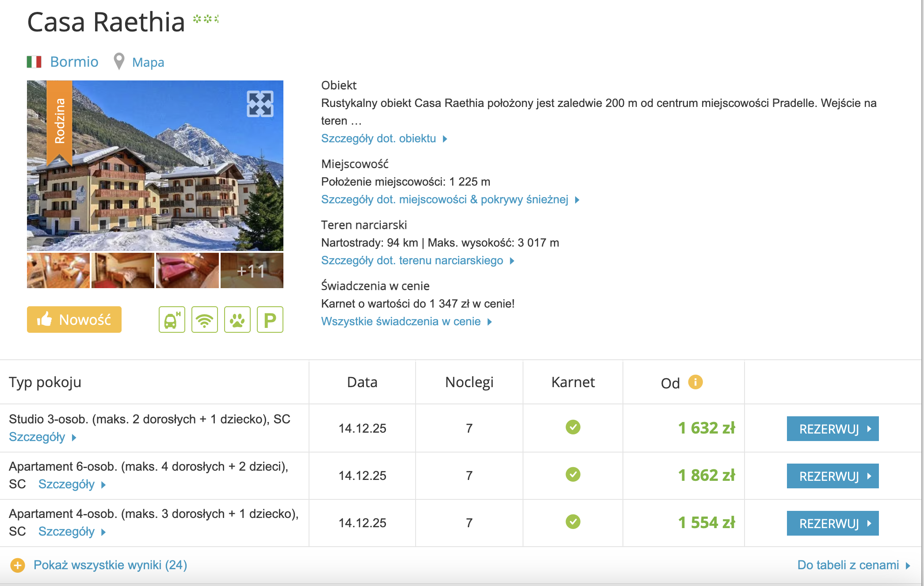The height and width of the screenshot is (586, 924).
Task: Click the Karnet checkmark for Apartament 4-osob.
Action: coord(573,522)
